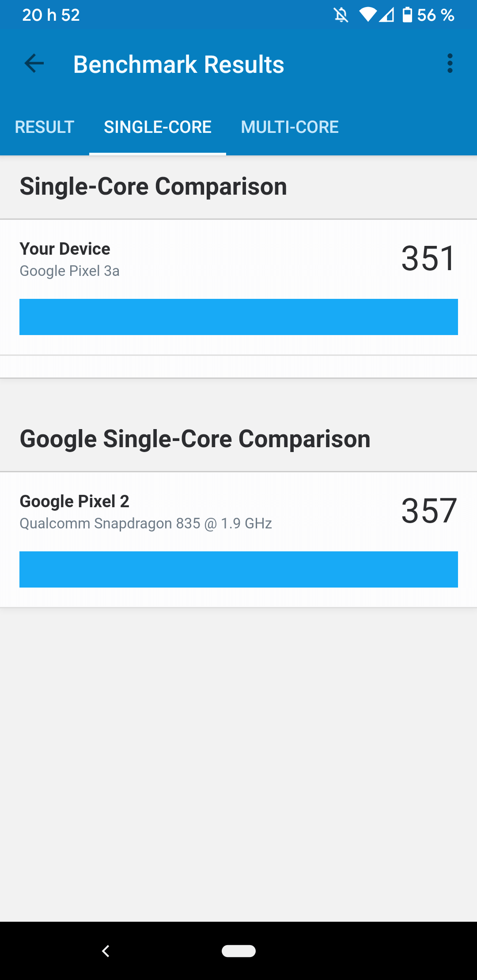Select the SINGLE-CORE tab
Image resolution: width=477 pixels, height=980 pixels.
pyautogui.click(x=158, y=127)
